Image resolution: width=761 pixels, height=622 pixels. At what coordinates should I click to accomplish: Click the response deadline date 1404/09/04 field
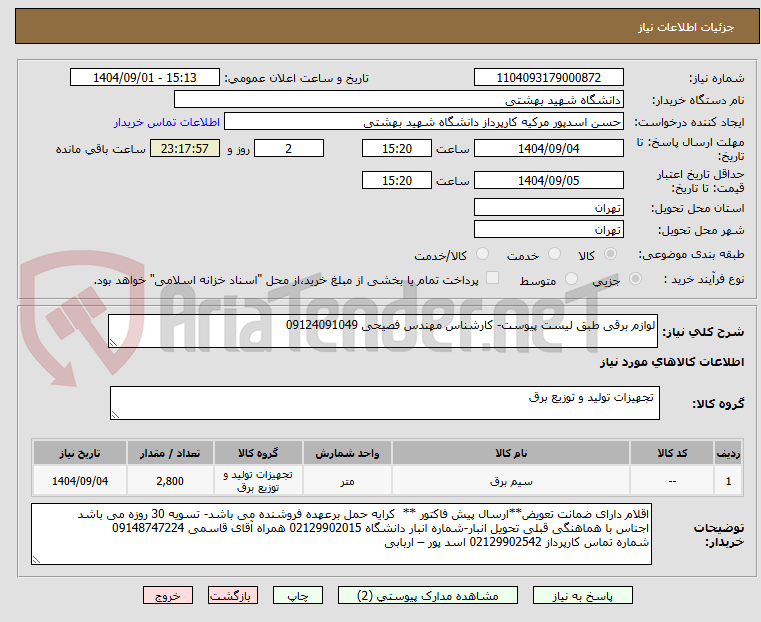pos(548,148)
